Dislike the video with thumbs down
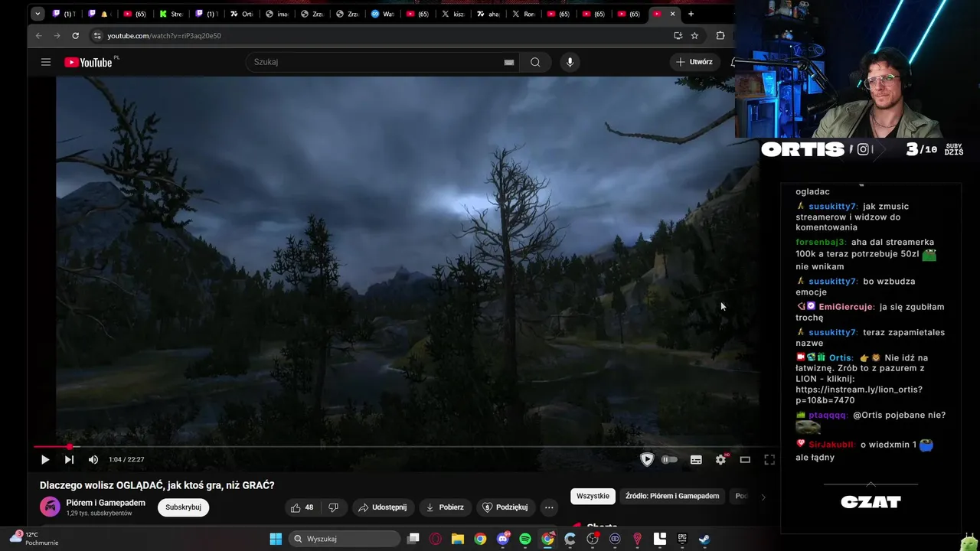 [334, 507]
